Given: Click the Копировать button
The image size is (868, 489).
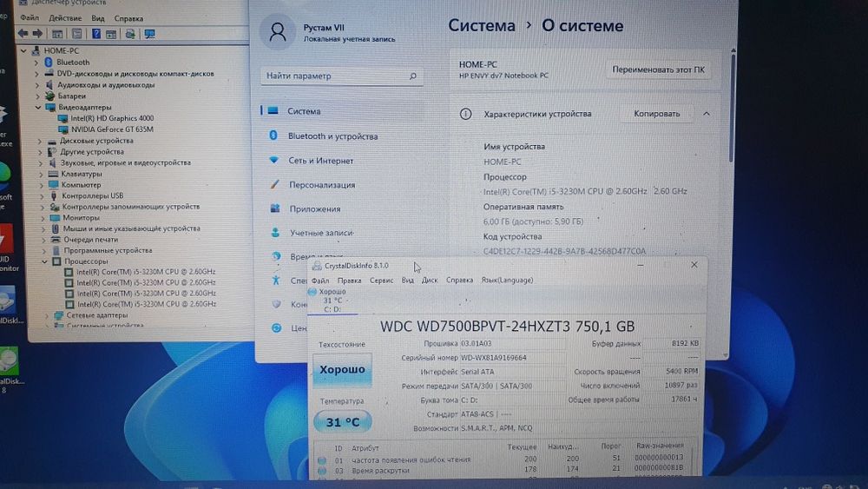Looking at the screenshot, I should [656, 114].
